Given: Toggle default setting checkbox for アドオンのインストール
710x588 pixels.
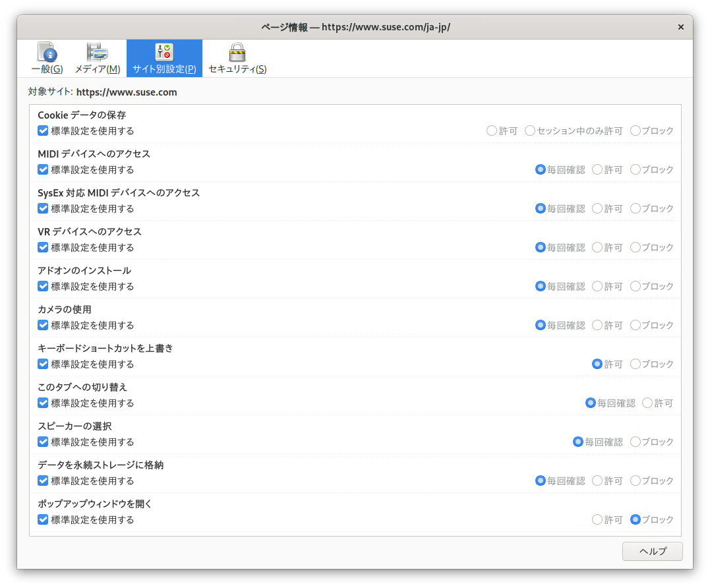Looking at the screenshot, I should [44, 286].
